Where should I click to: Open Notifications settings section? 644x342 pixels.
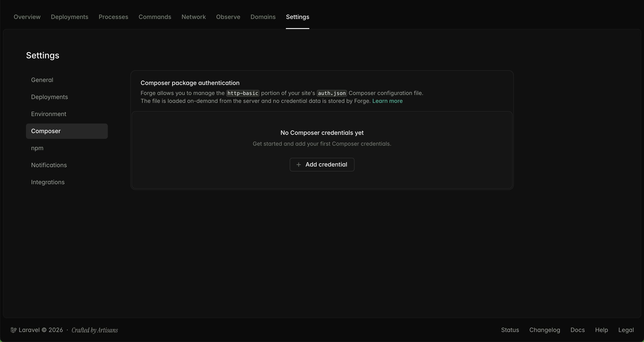(67, 165)
